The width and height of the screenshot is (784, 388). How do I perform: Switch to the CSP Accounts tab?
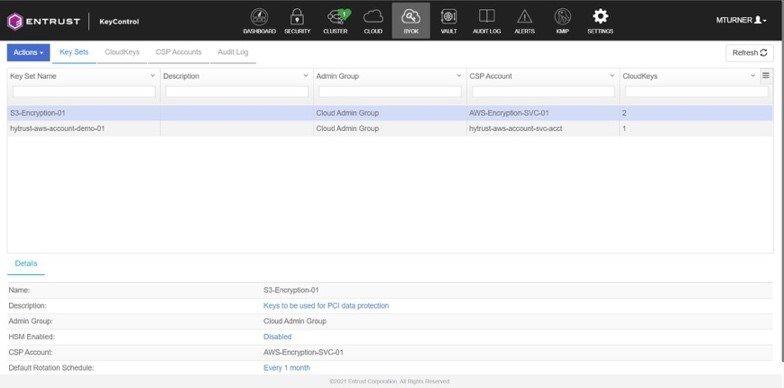point(178,52)
